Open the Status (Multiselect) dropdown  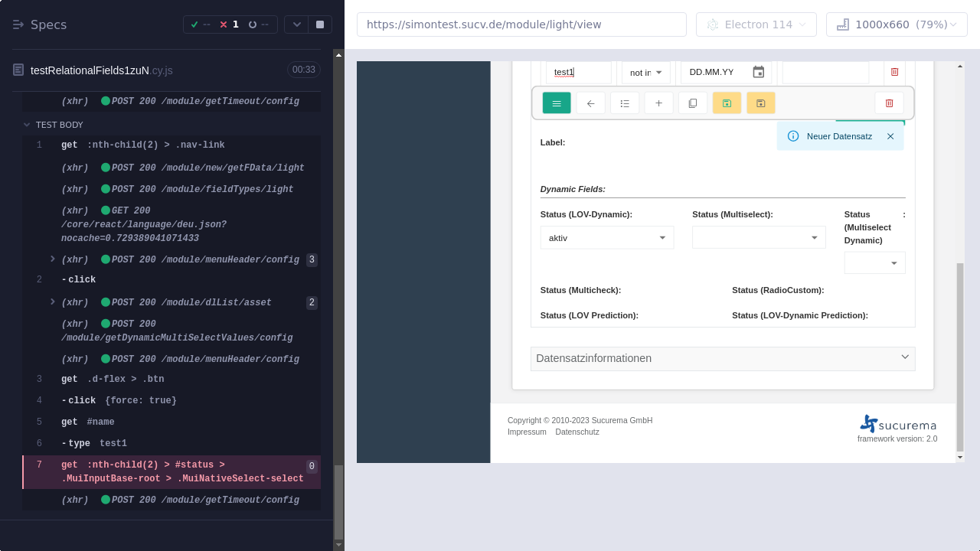point(758,238)
